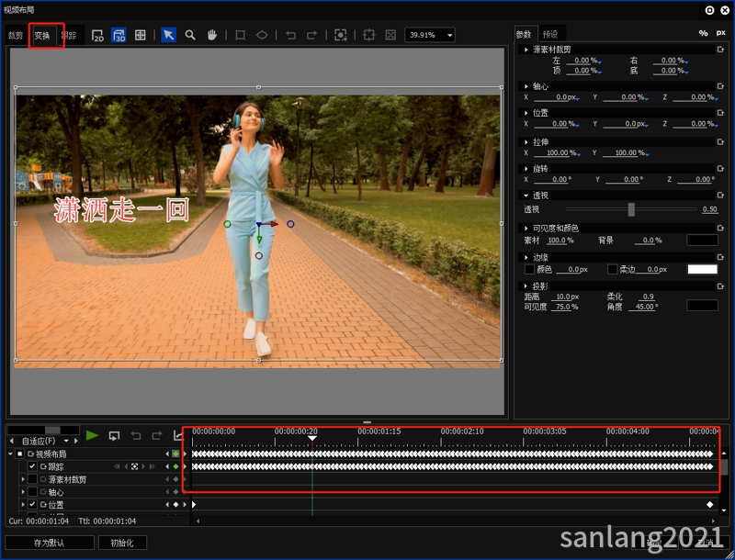The height and width of the screenshot is (560, 735).
Task: Switch to 2D mode
Action: click(97, 35)
